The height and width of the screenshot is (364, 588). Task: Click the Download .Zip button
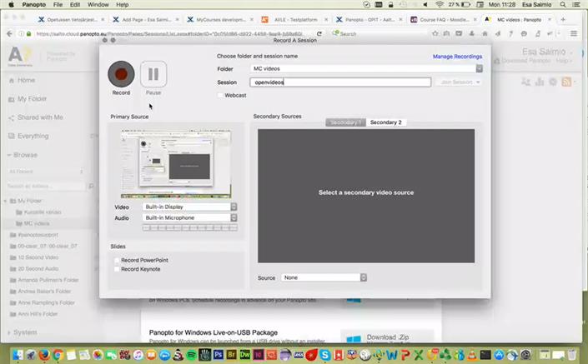pyautogui.click(x=387, y=338)
